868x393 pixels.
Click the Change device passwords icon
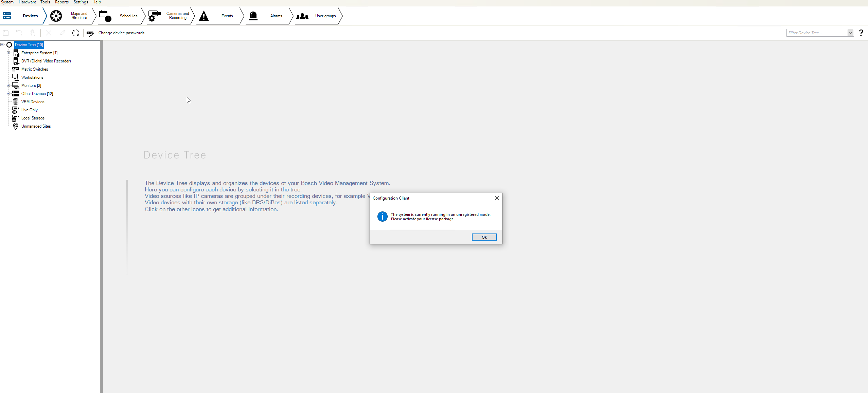pyautogui.click(x=90, y=33)
